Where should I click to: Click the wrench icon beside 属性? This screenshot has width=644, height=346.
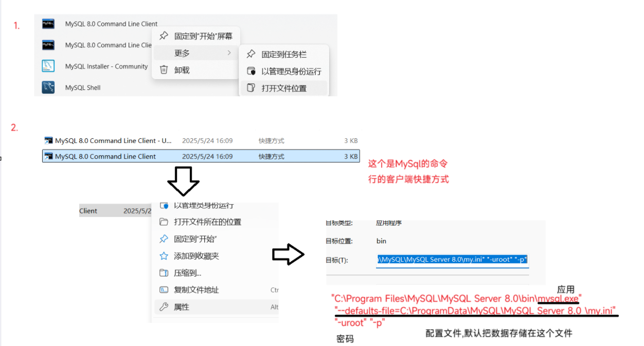coord(164,307)
